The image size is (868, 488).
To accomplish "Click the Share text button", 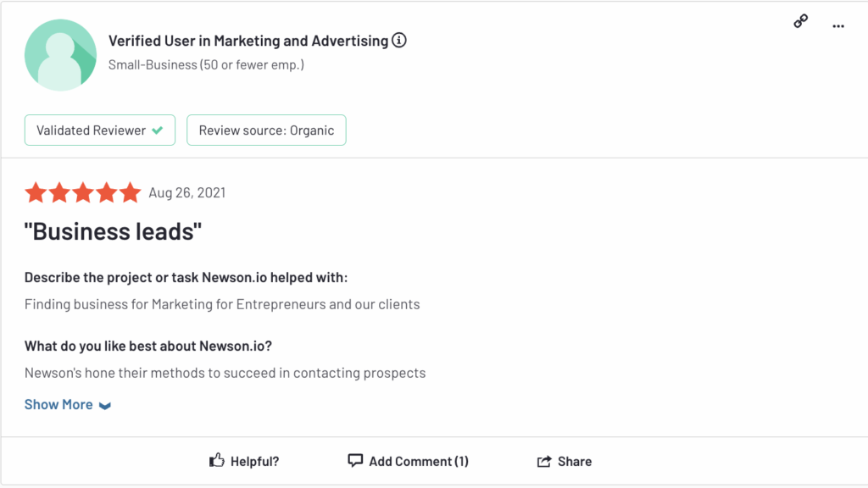I will pyautogui.click(x=575, y=462).
